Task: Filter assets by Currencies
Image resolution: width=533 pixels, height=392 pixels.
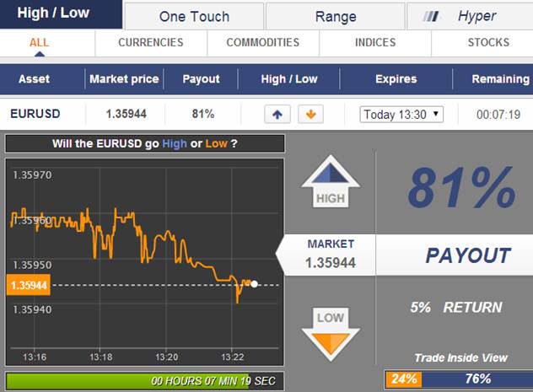Action: 150,42
